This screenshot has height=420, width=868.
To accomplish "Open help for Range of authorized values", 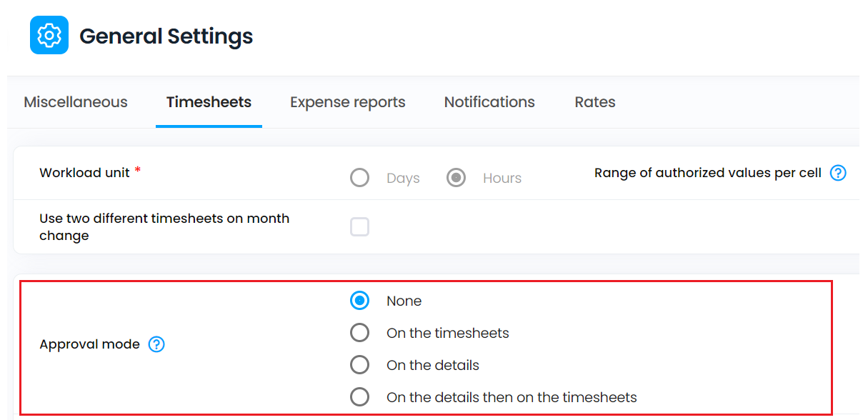I will tap(838, 173).
